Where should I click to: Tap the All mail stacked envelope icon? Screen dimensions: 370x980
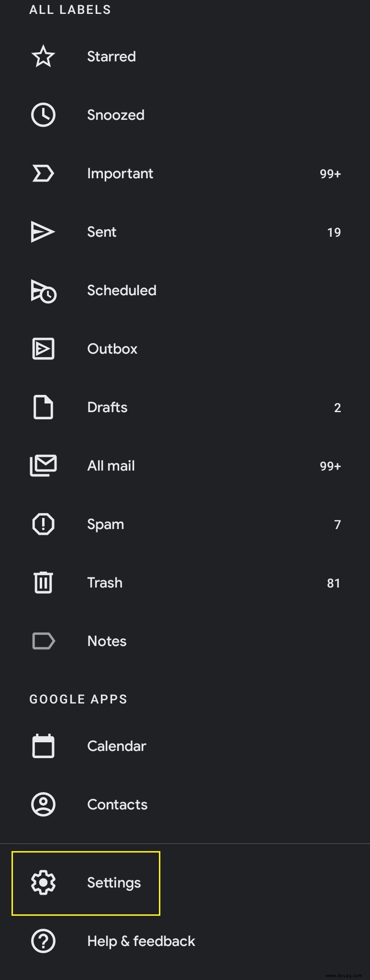point(43,466)
